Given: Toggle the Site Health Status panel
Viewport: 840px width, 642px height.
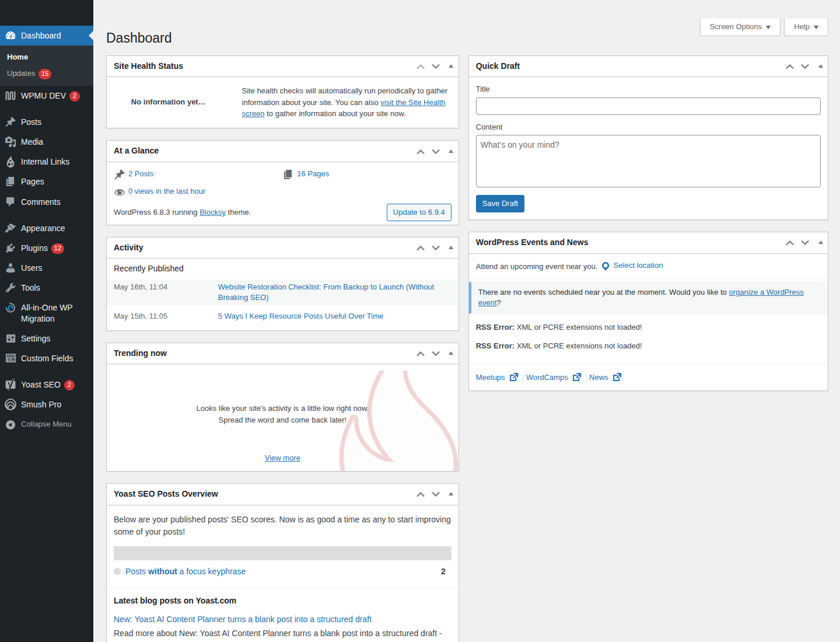Looking at the screenshot, I should click(451, 66).
